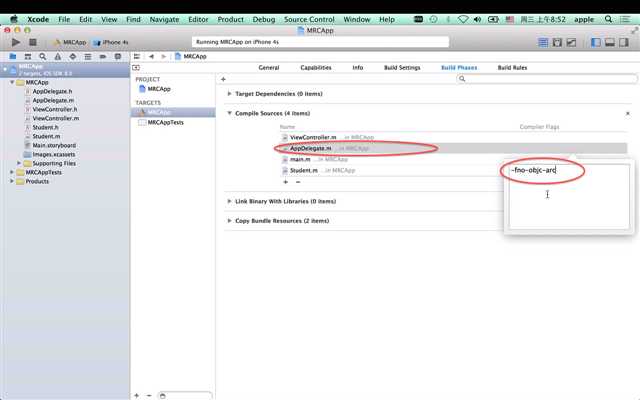Select ViewController.m in Compile Sources

pyautogui.click(x=454, y=138)
